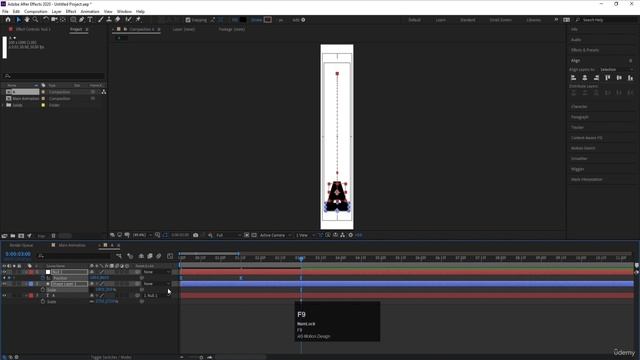The height and width of the screenshot is (360, 640).
Task: Select the Libraries workspace
Action: click(x=533, y=20)
